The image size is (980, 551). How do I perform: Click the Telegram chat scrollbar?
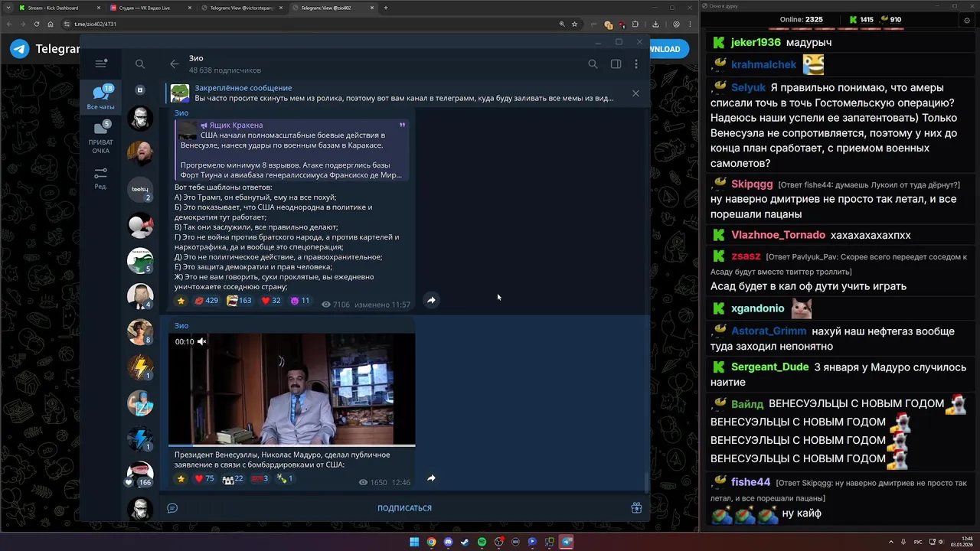[647, 482]
